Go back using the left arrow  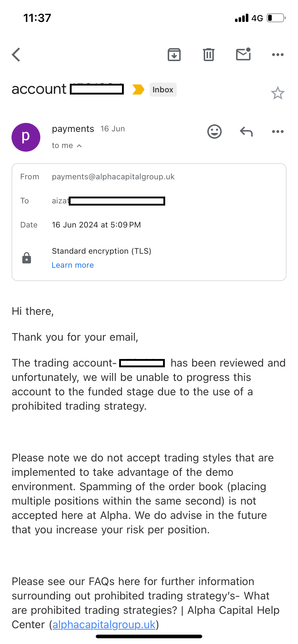click(x=16, y=55)
